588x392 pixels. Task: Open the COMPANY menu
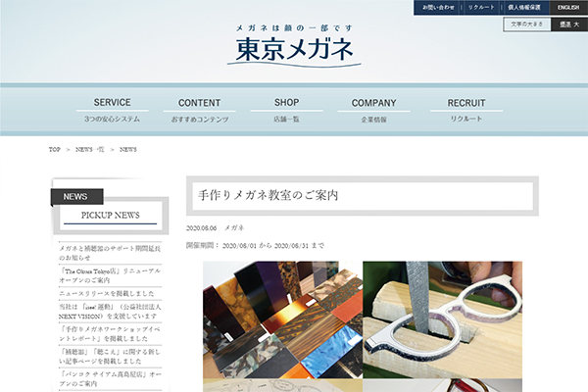(374, 111)
